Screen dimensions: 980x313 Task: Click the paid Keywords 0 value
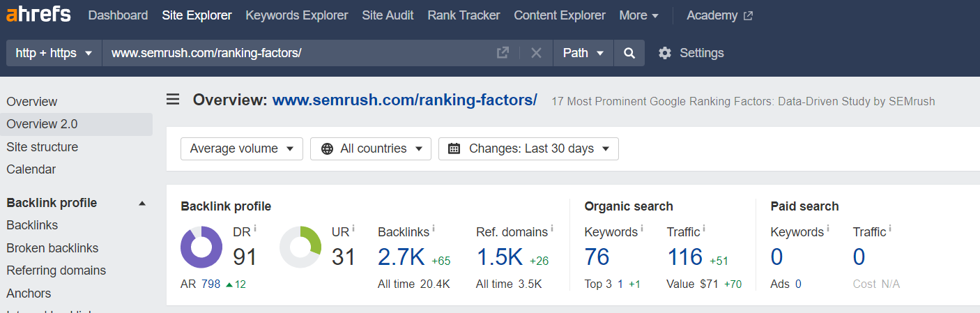(776, 257)
